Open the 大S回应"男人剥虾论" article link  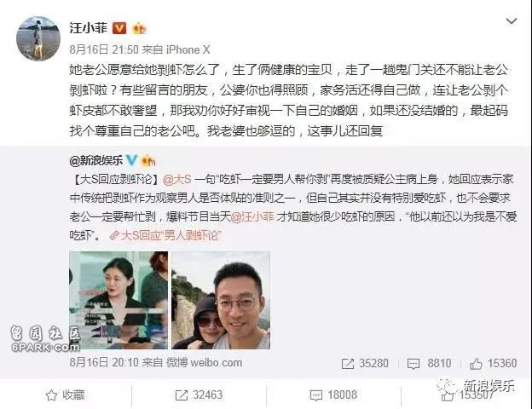pyautogui.click(x=165, y=235)
